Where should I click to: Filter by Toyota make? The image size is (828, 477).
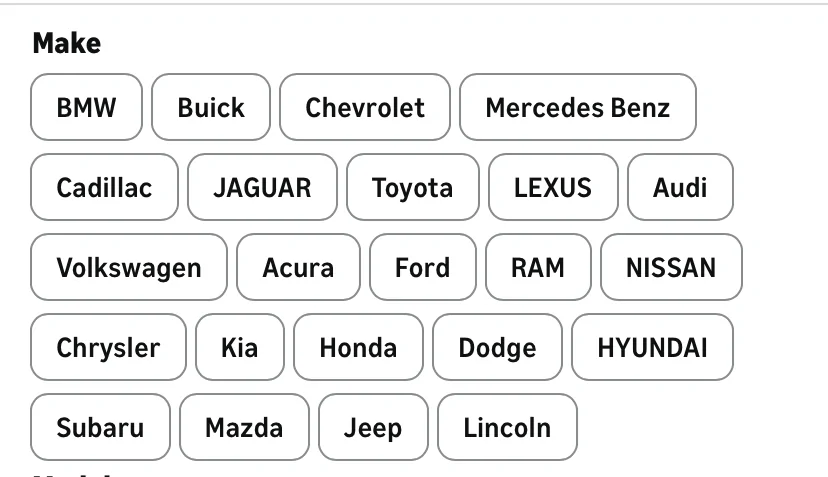412,188
